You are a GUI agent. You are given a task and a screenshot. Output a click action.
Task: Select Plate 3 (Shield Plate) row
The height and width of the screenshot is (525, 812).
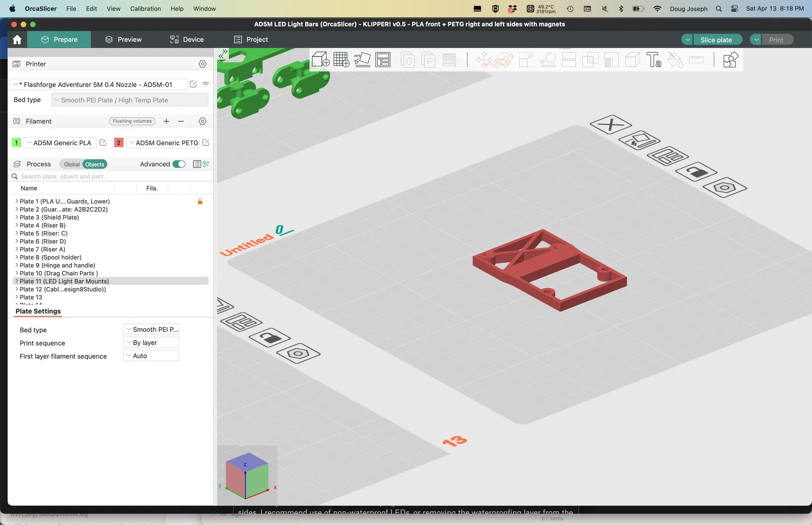click(x=111, y=217)
